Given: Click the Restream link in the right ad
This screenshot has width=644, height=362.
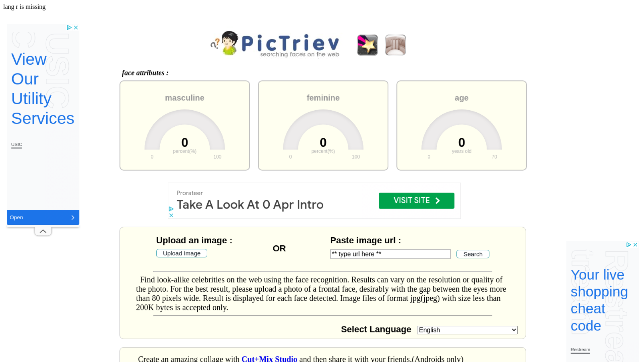Looking at the screenshot, I should point(580,349).
